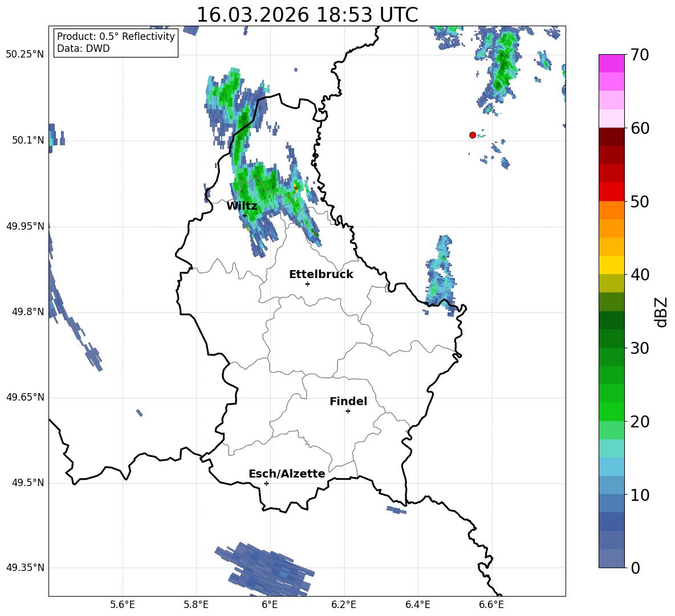This screenshot has width=675, height=616.
Task: Click the Findel city label
Action: click(348, 401)
